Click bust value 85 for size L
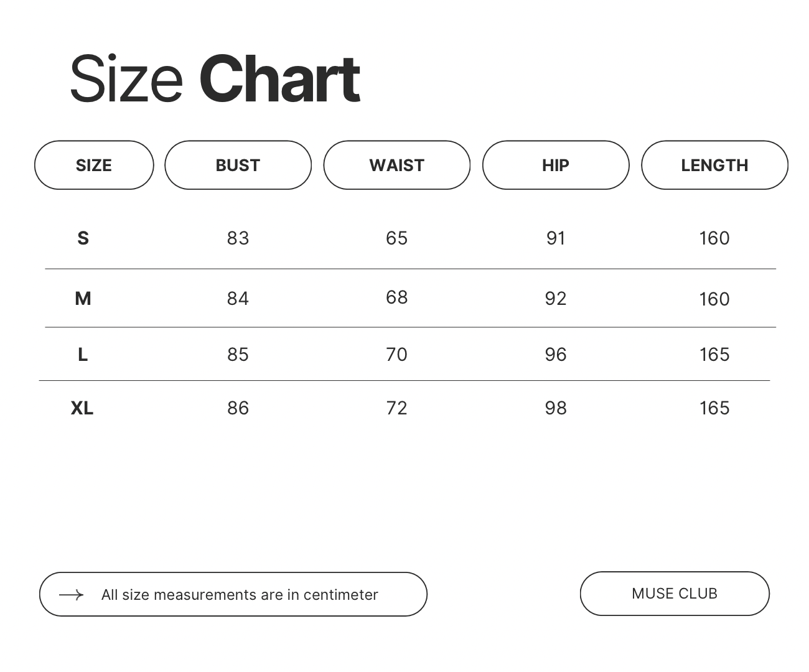The width and height of the screenshot is (809, 672). click(x=238, y=355)
